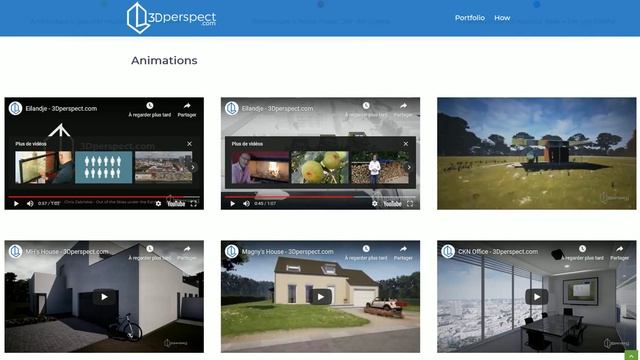640x360 pixels.
Task: Open the Portfolio menu item
Action: coord(470,18)
